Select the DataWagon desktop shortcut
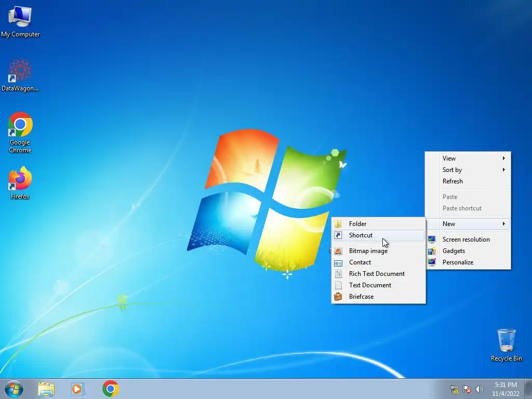Screen dimensions: 532x399 click(20, 75)
